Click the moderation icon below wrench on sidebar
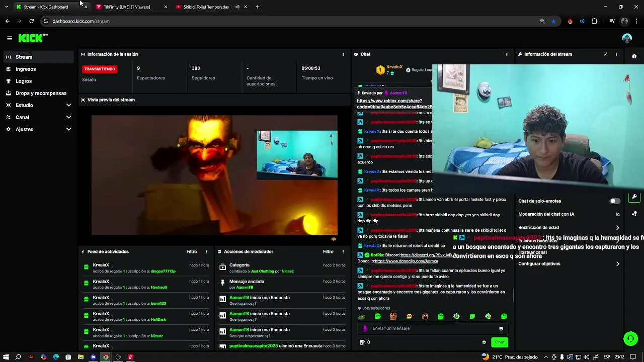 [x=634, y=214]
